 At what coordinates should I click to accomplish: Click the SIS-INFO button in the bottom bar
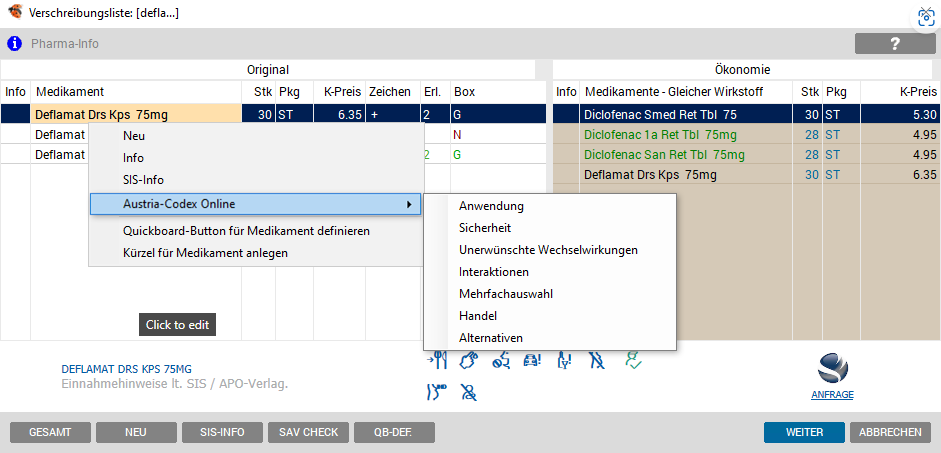(x=223, y=432)
